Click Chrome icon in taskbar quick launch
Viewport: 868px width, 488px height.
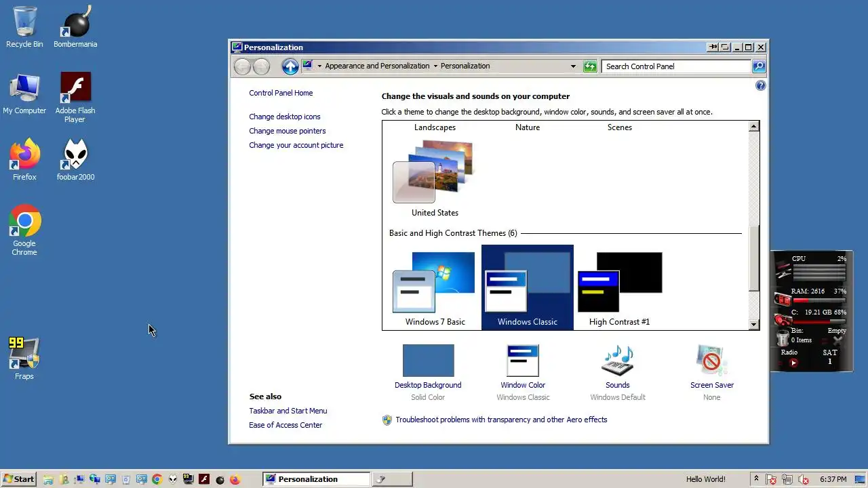click(x=157, y=479)
